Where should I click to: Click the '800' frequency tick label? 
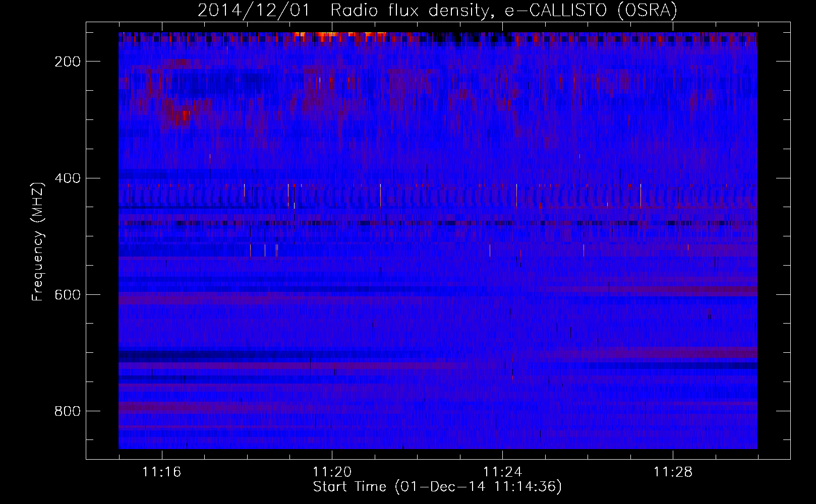(68, 411)
